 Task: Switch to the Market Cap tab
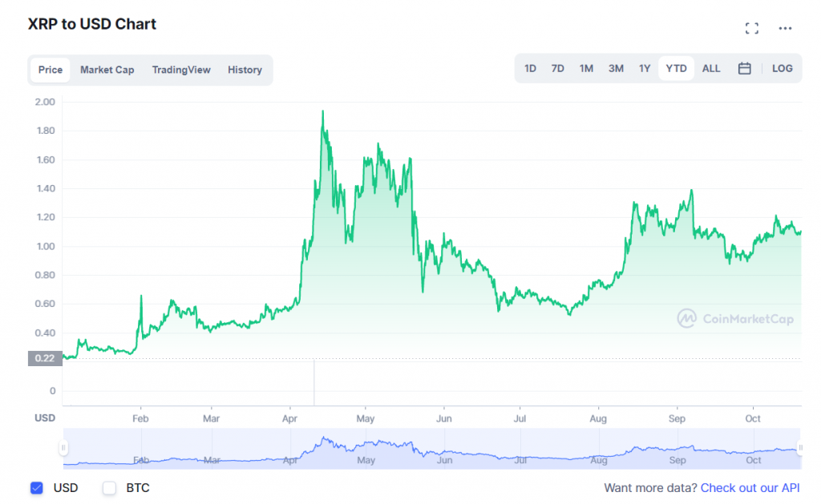tap(107, 70)
